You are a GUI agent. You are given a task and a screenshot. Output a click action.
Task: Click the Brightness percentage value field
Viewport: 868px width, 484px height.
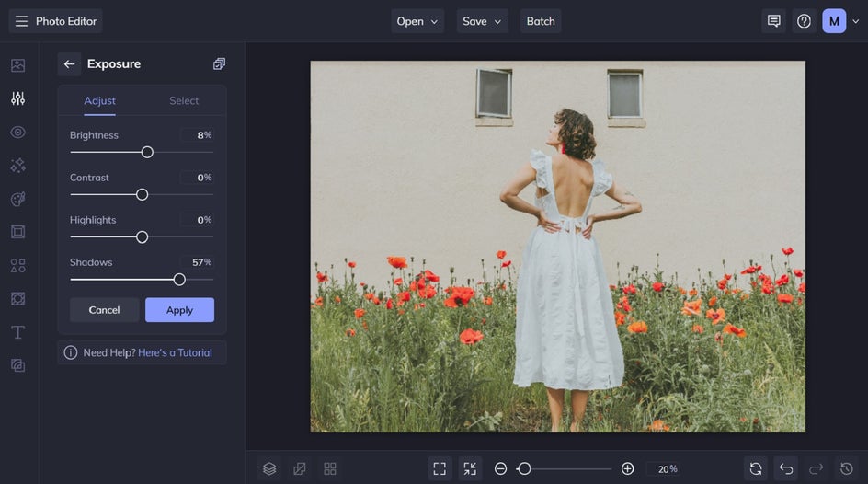[x=198, y=135]
